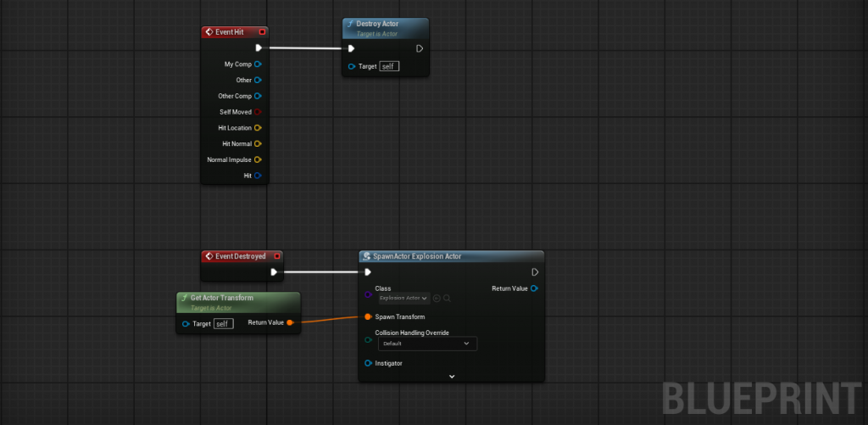Select the Destroy Actor node title
Viewport: 868px width, 425px height.
(x=377, y=24)
